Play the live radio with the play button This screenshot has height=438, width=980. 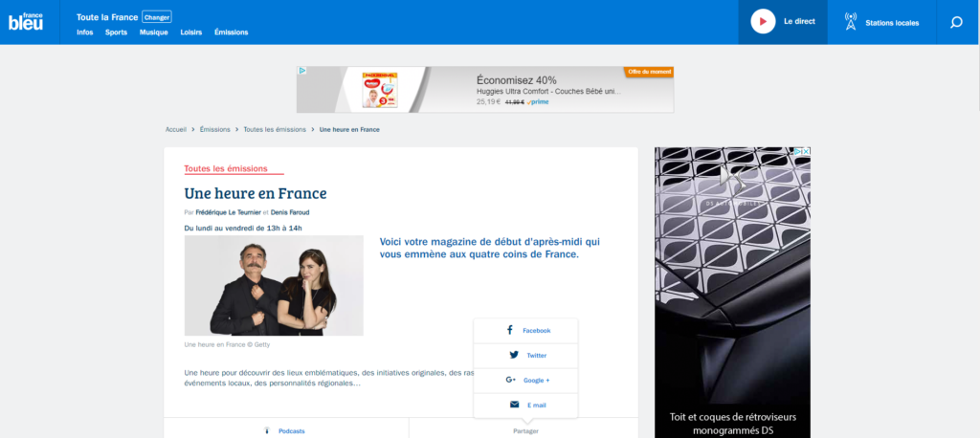(x=763, y=21)
